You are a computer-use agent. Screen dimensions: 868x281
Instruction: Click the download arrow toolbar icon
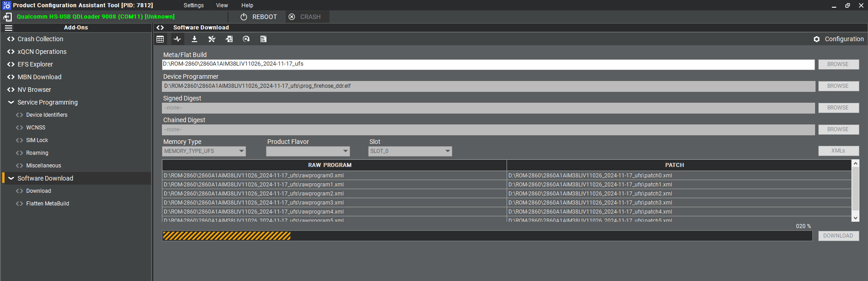point(194,39)
